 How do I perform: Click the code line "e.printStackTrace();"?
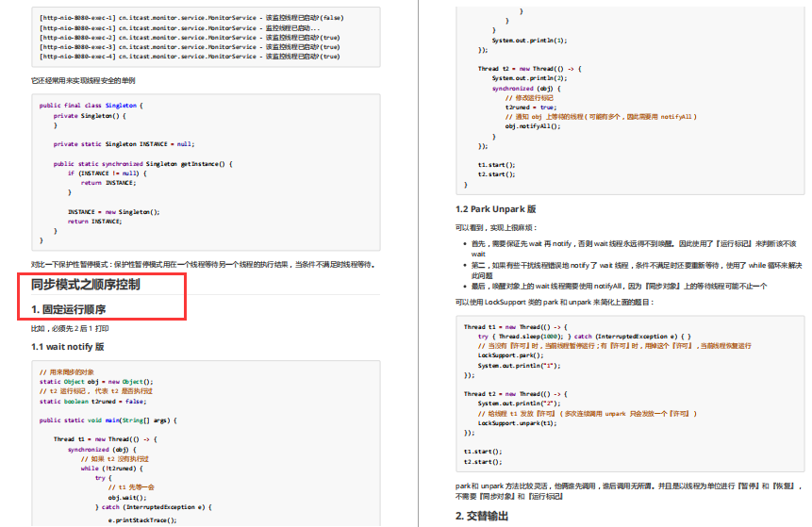pos(142,520)
